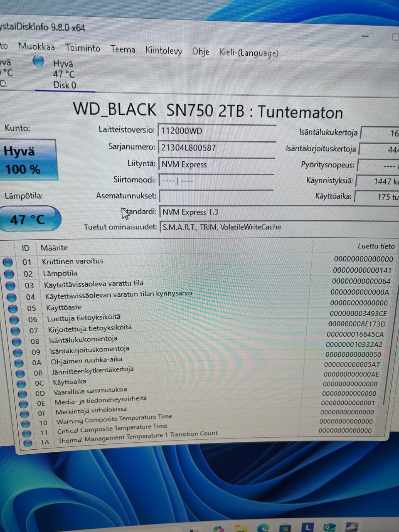Image resolution: width=399 pixels, height=532 pixels.
Task: Open the Outlook app from the taskbar
Action: (330, 527)
